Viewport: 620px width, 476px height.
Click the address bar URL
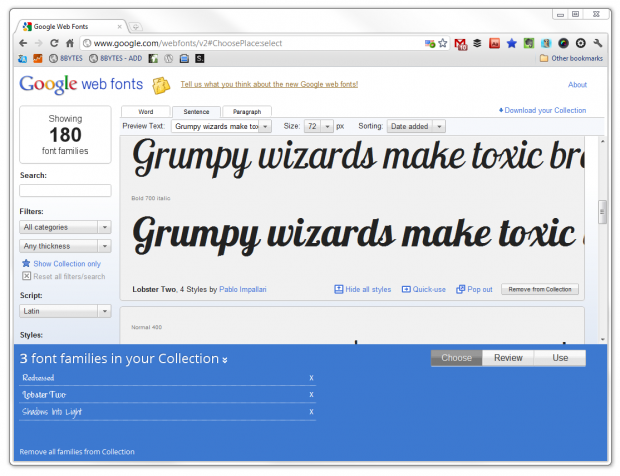point(188,43)
